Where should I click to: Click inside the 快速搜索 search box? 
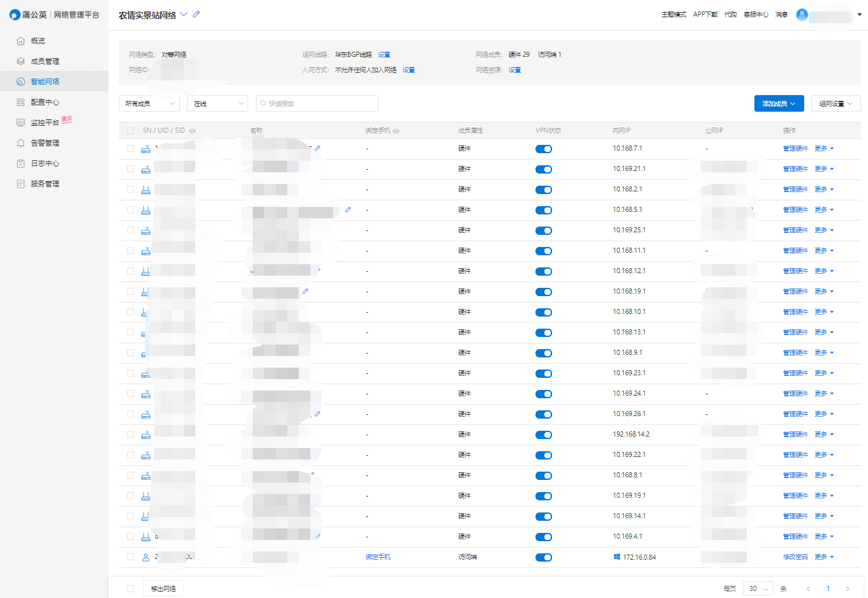tap(319, 103)
